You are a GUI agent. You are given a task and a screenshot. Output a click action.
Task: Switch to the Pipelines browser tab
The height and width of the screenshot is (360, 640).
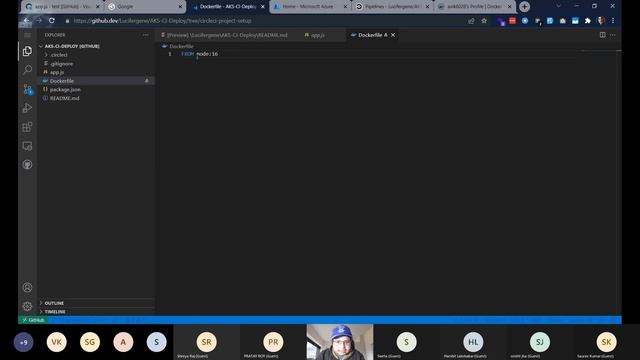click(392, 7)
